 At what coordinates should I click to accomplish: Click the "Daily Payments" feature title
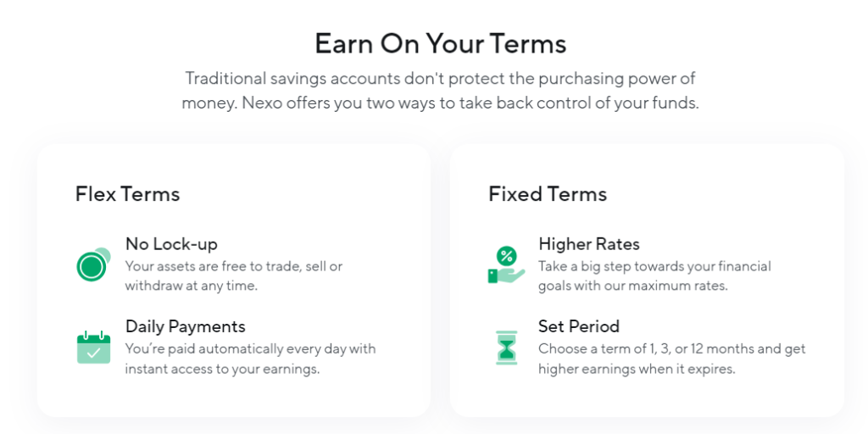pos(185,326)
